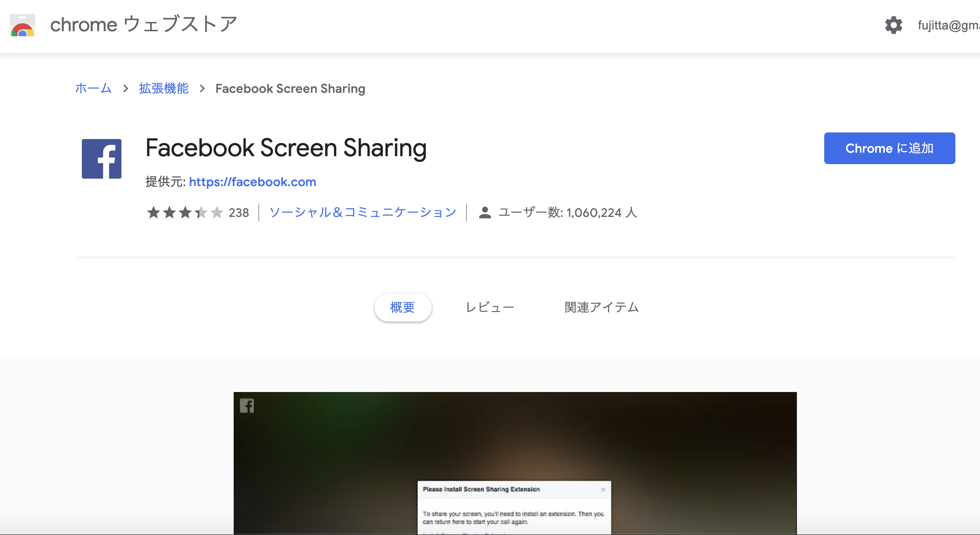The image size is (980, 535).
Task: Click the Chrome に追加 button
Action: 889,148
